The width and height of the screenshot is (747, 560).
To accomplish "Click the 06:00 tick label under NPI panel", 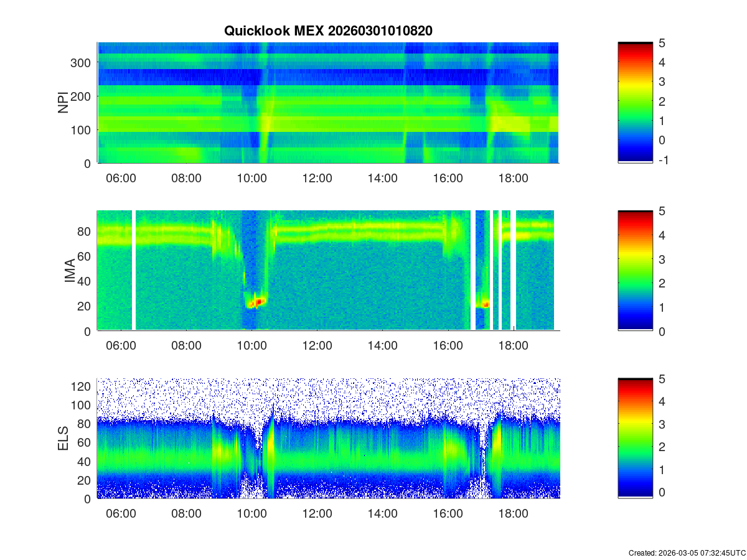I will coord(121,178).
